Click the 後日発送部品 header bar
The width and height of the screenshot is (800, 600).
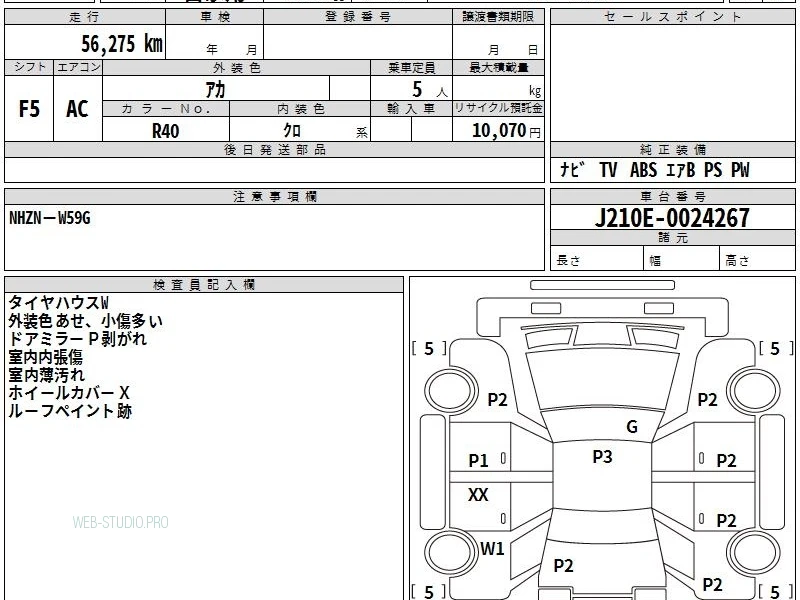[274, 149]
